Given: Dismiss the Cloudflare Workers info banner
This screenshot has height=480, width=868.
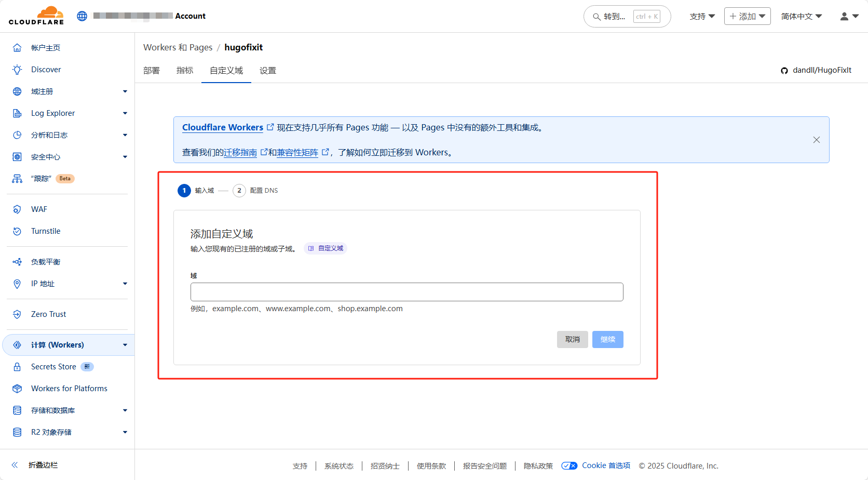Looking at the screenshot, I should coord(816,140).
